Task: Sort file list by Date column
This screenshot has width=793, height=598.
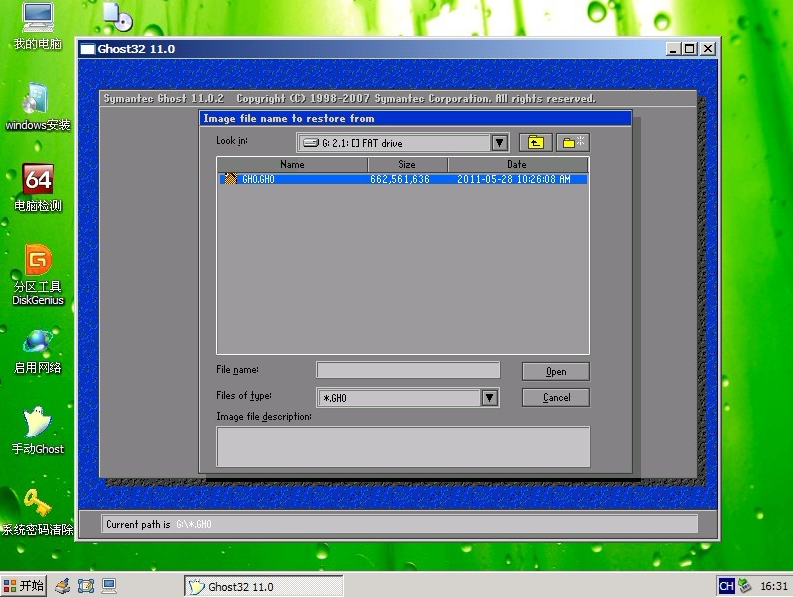Action: (x=517, y=164)
